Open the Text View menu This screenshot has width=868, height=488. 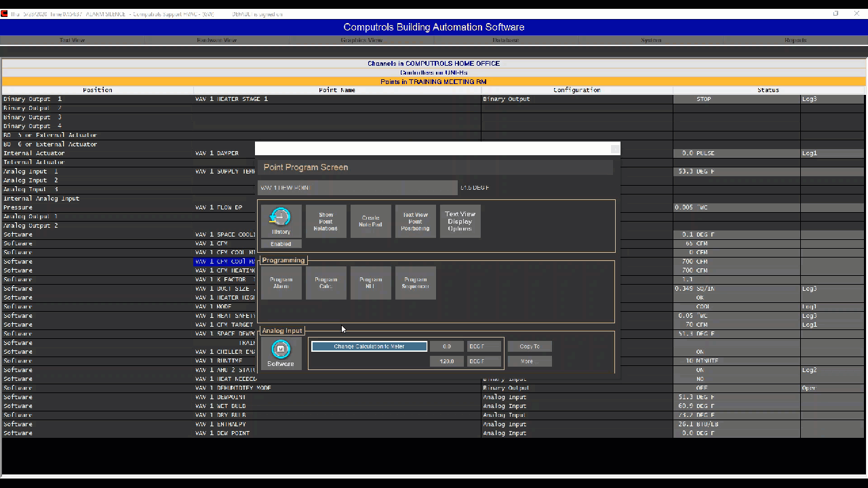[x=72, y=40]
